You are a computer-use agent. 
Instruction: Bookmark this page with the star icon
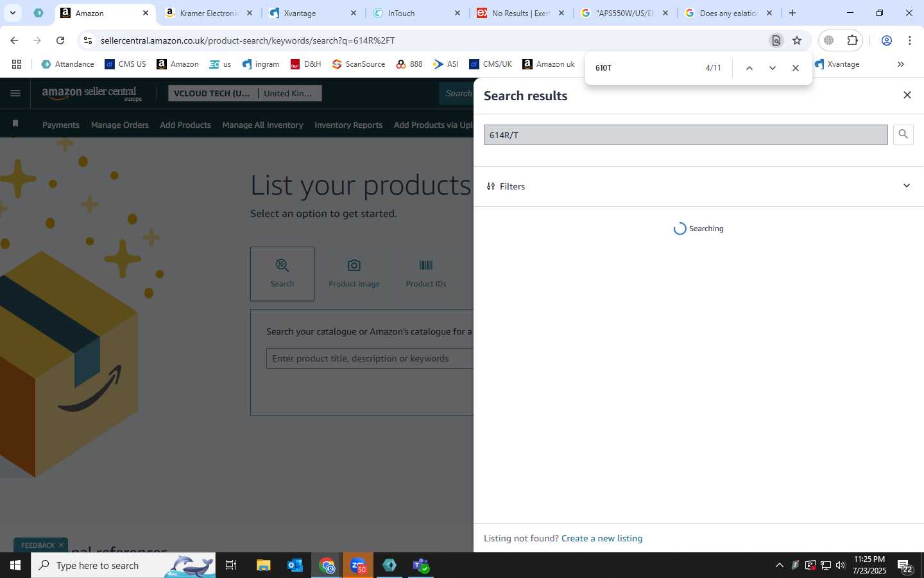tap(797, 40)
